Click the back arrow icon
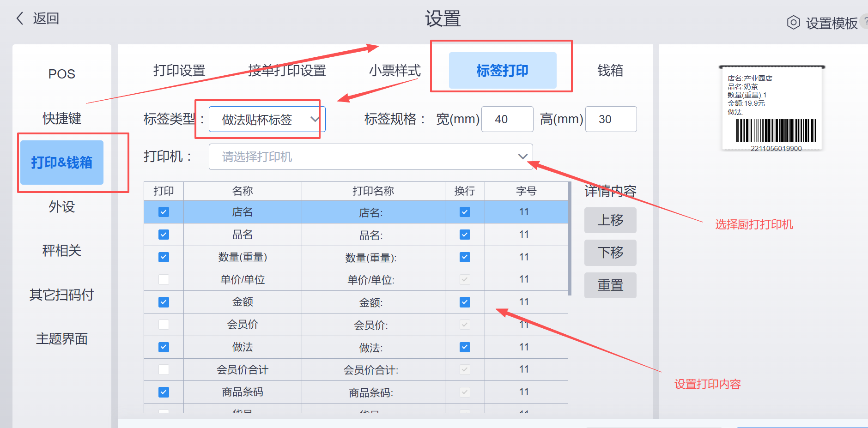This screenshot has width=868, height=428. (x=20, y=18)
